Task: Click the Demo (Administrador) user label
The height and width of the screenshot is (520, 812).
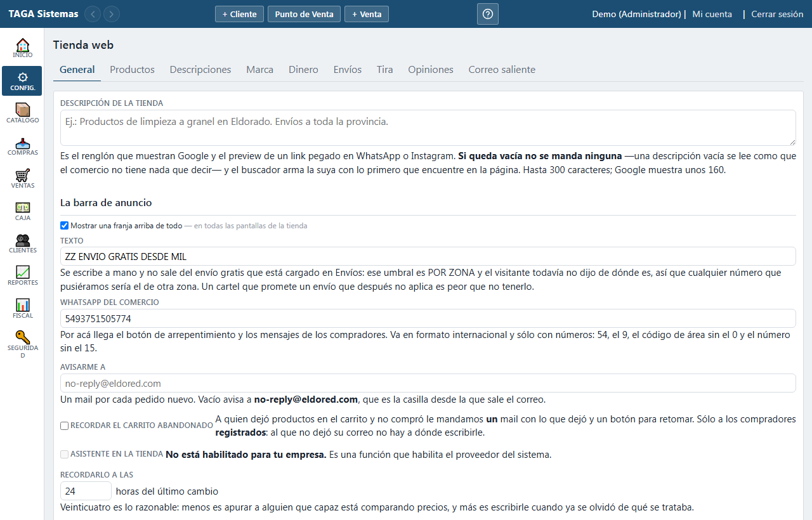Action: point(636,14)
